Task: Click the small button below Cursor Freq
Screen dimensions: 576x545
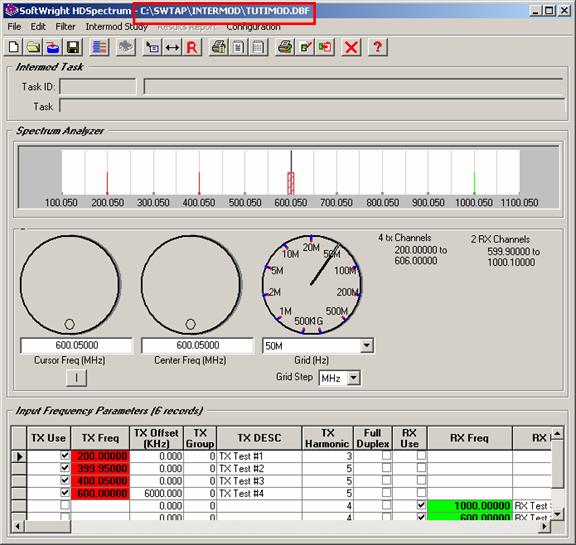Action: (76, 378)
